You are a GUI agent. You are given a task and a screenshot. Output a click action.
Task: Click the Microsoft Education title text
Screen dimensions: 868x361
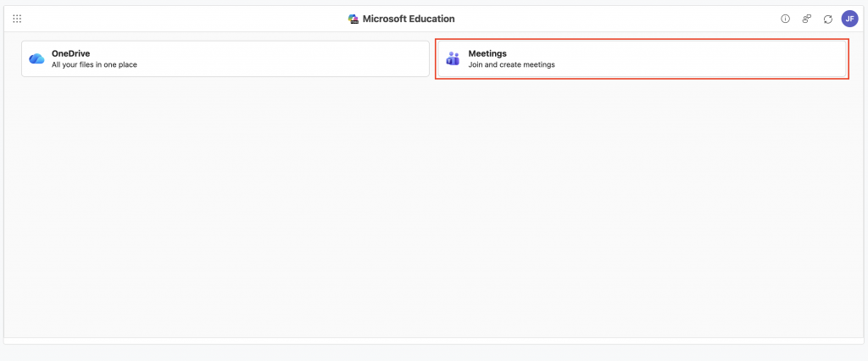409,19
